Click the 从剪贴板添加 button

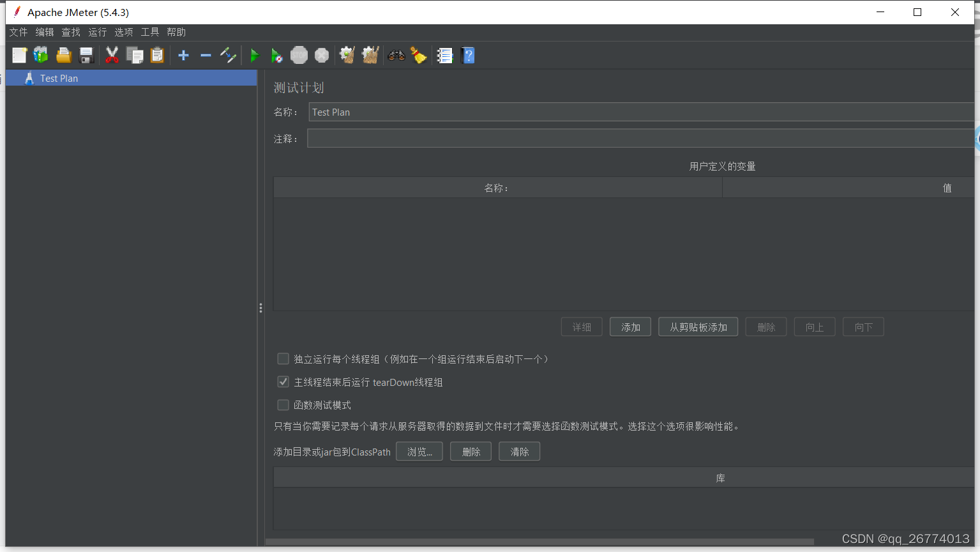click(698, 327)
